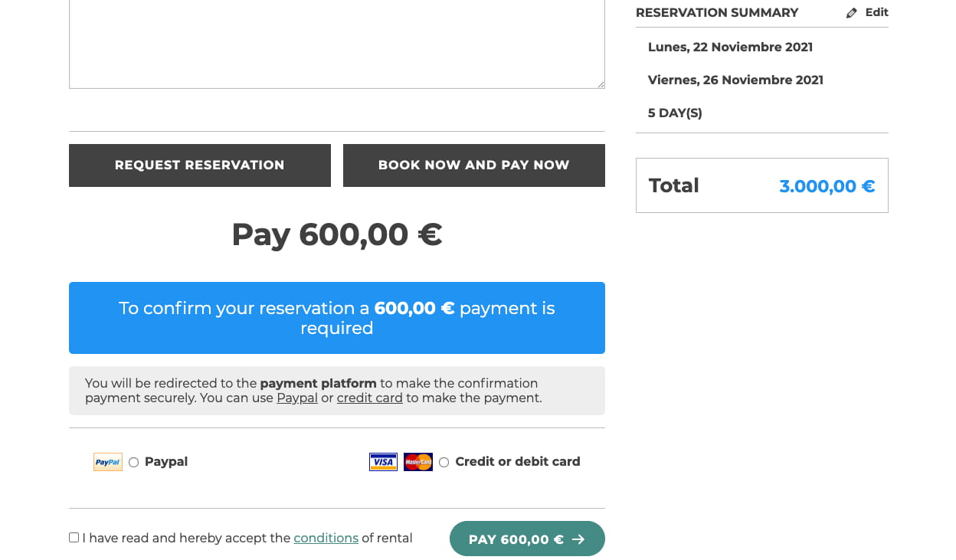This screenshot has height=560, width=956.
Task: Click inside the comments text area
Action: pos(337,44)
